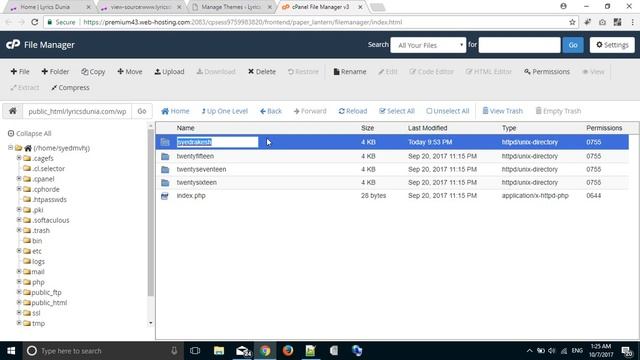
Task: Click the browser reload icon
Action: click(35, 22)
